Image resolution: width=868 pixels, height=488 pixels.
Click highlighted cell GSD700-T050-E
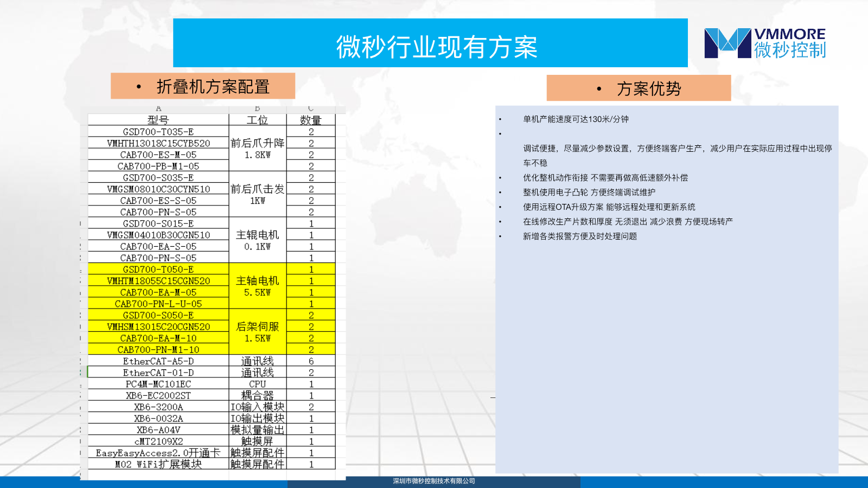(158, 269)
